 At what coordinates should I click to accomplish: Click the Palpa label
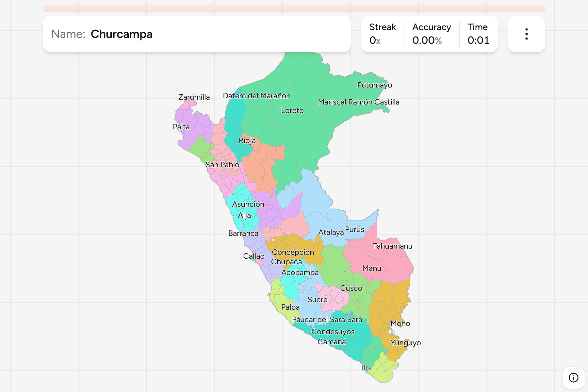(x=290, y=307)
